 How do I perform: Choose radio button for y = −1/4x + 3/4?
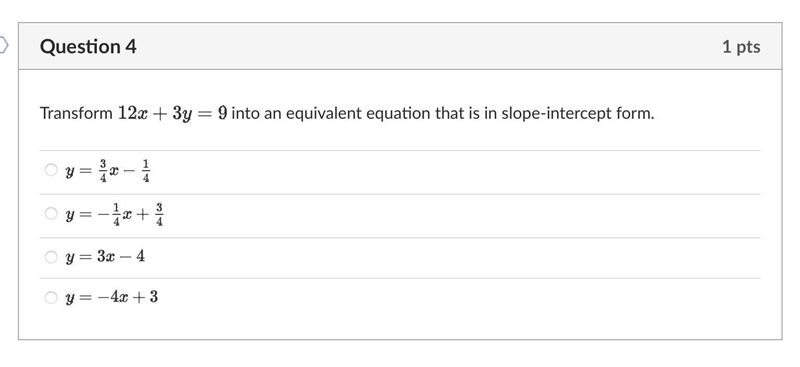(51, 213)
